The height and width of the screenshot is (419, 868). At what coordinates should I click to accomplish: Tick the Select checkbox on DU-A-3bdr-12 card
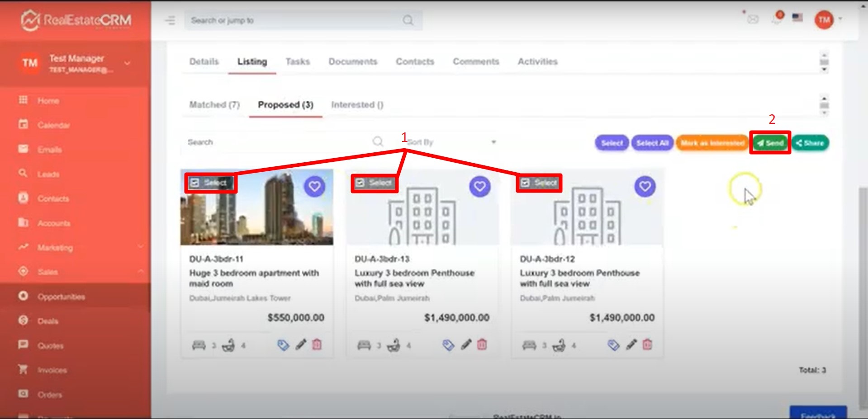point(525,183)
